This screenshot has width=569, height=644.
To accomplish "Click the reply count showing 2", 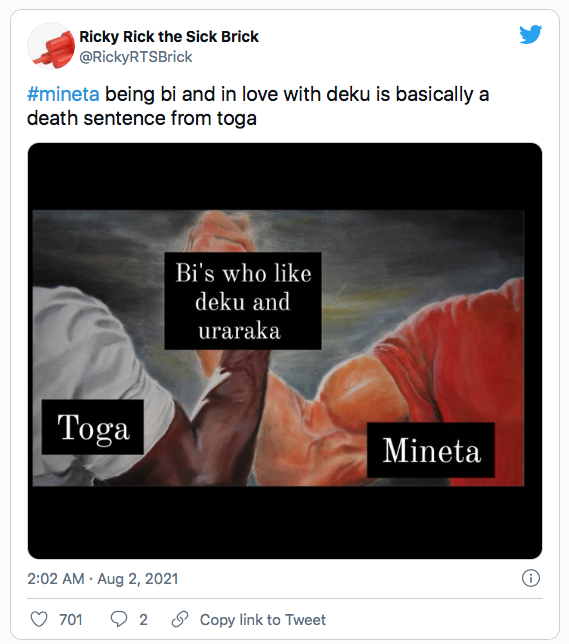I will click(143, 619).
